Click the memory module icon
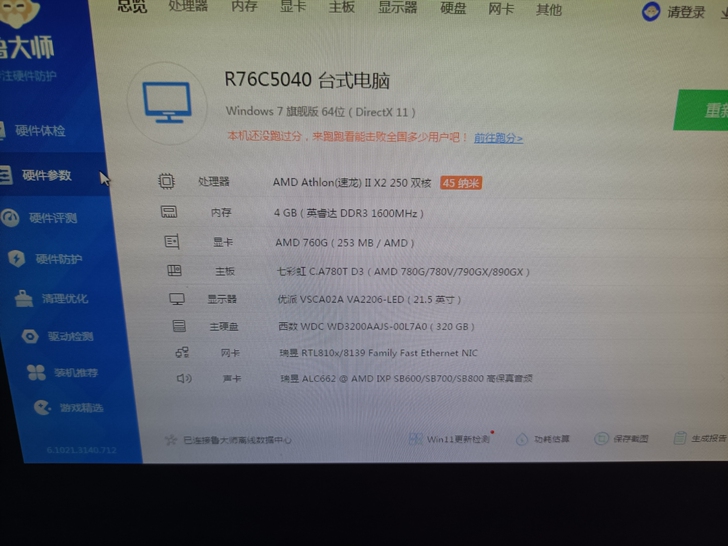The height and width of the screenshot is (546, 728). click(169, 212)
